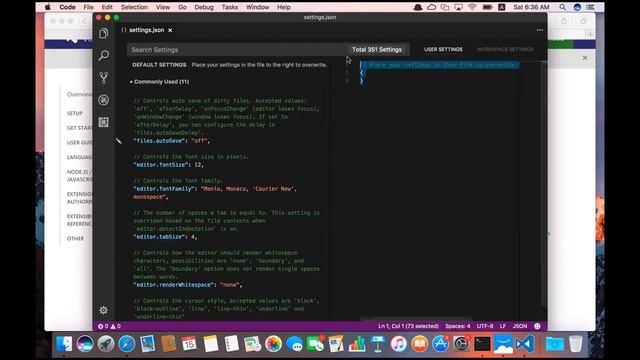Screen dimensions: 640x360
Task: Open the Apple menu
Action: pos(48,7)
